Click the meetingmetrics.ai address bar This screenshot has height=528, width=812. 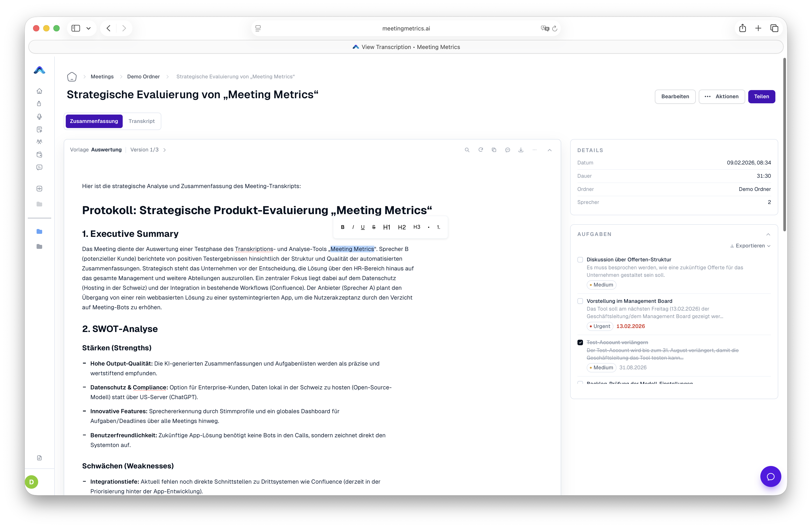(x=406, y=29)
